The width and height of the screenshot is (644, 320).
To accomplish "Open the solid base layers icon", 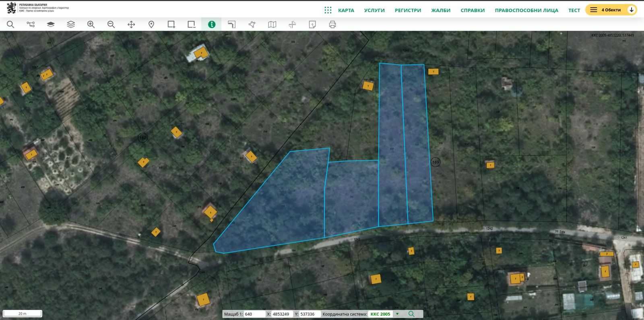I will click(x=51, y=25).
